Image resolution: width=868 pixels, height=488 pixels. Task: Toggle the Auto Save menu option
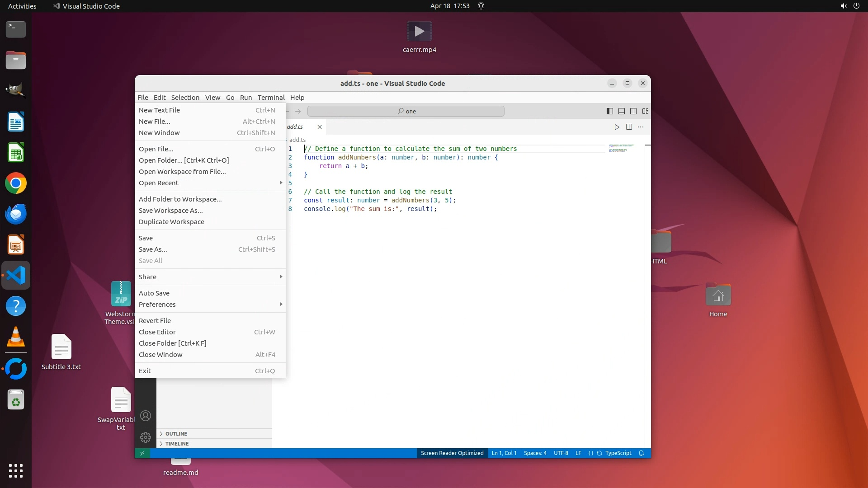(x=154, y=293)
